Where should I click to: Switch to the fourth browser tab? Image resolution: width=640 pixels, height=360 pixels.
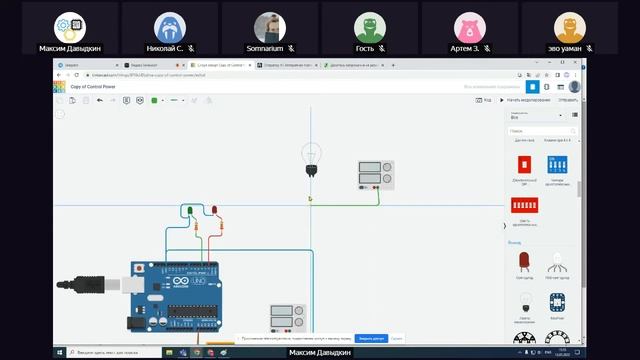click(287, 65)
